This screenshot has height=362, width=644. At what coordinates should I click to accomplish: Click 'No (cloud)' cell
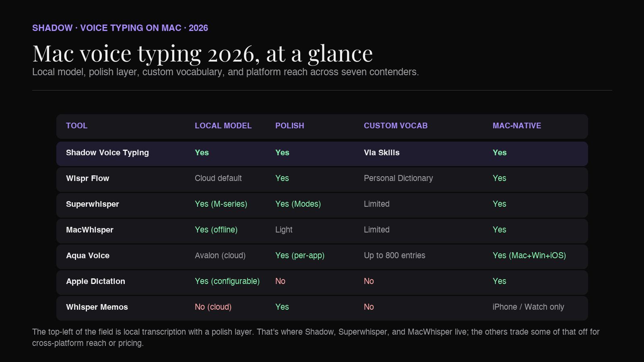pyautogui.click(x=213, y=307)
